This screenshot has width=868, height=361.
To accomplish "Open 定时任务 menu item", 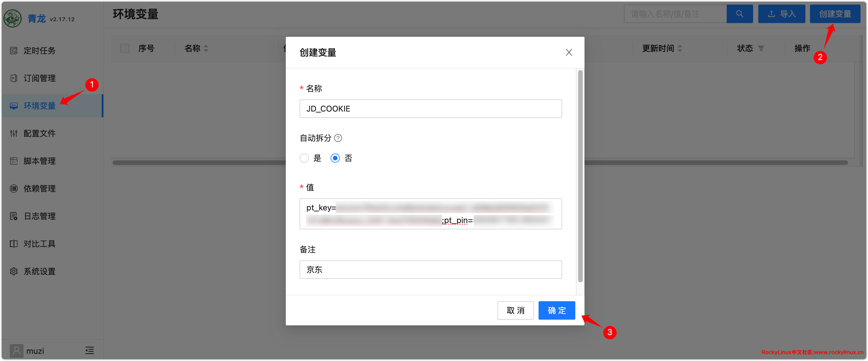I will (x=39, y=51).
